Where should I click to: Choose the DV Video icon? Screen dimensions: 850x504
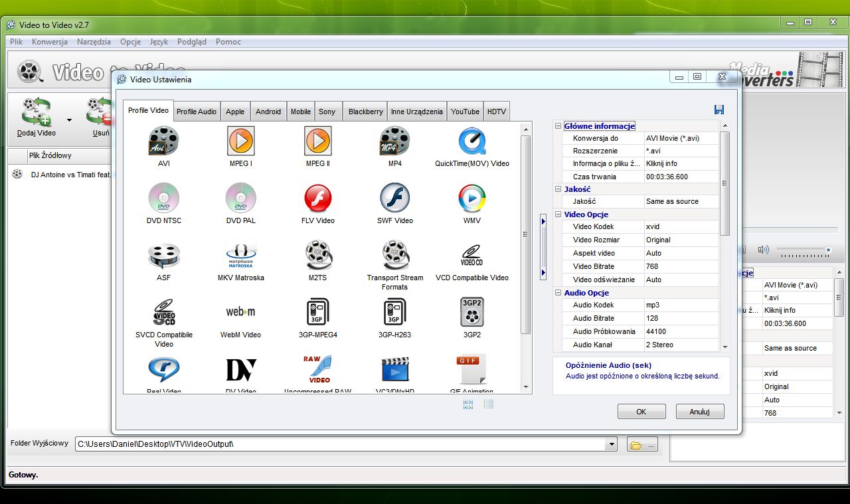(x=241, y=369)
